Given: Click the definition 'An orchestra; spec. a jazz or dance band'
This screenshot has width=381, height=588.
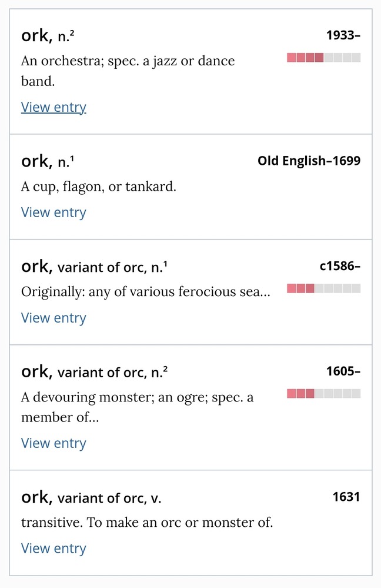Looking at the screenshot, I should tap(128, 71).
